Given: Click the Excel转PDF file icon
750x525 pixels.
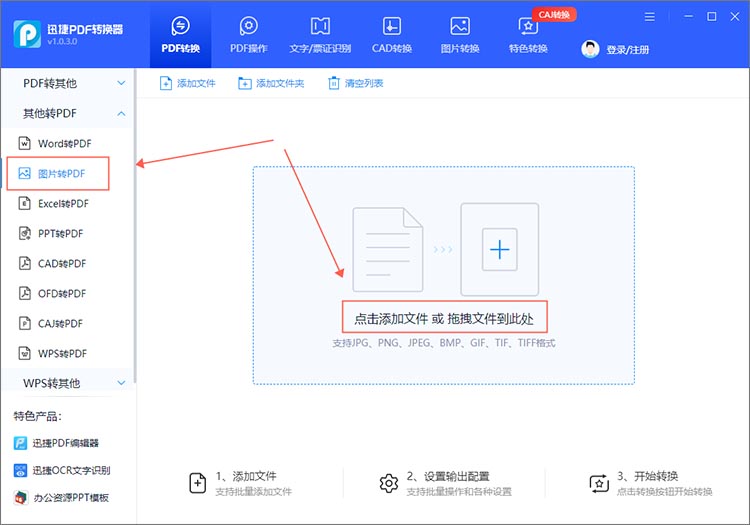Looking at the screenshot, I should pyautogui.click(x=24, y=203).
